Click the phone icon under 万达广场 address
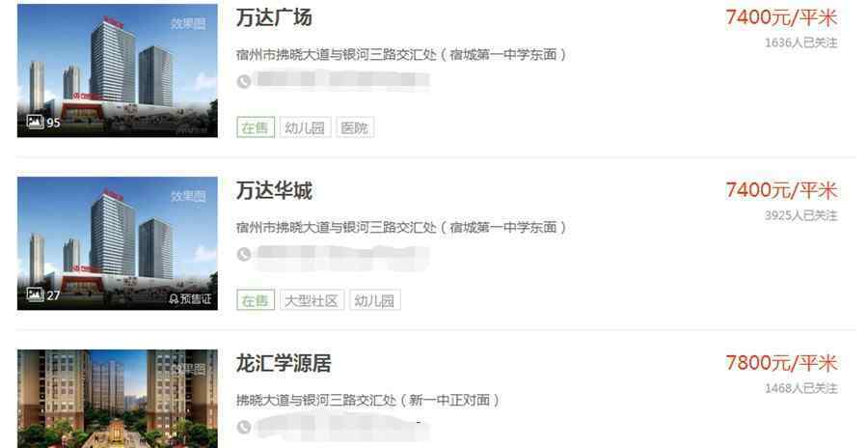The width and height of the screenshot is (868, 448). coord(244,81)
